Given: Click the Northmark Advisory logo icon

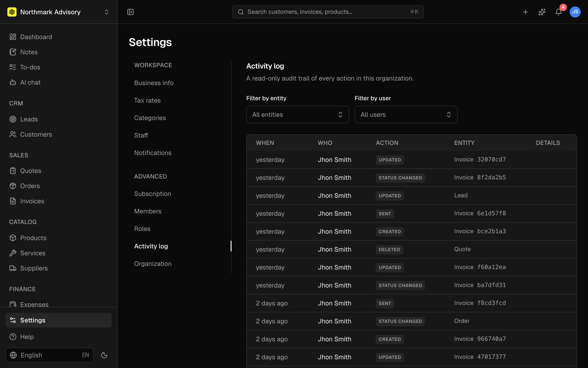Looking at the screenshot, I should [x=12, y=12].
